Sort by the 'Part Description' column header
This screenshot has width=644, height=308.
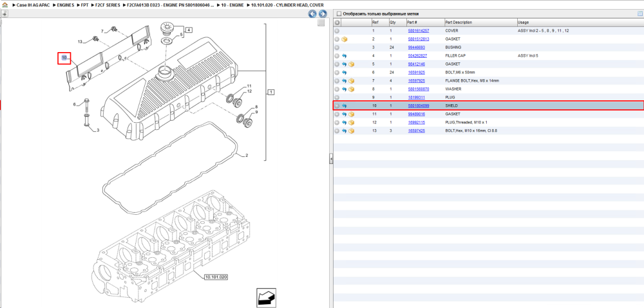(480, 23)
